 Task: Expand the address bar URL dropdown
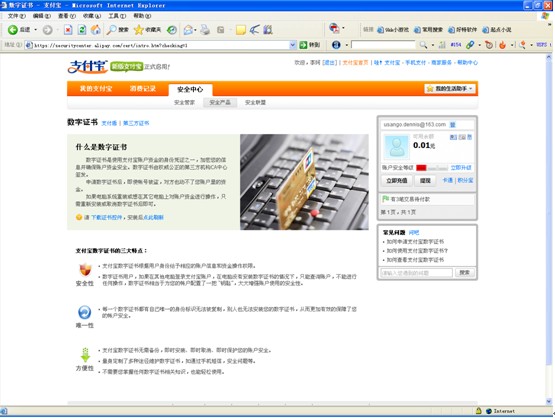(293, 45)
